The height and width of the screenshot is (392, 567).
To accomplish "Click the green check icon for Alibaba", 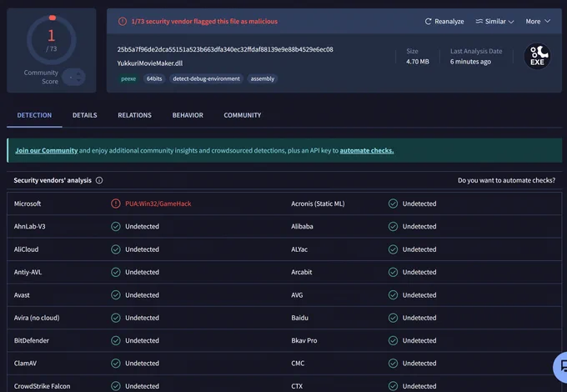I will coord(393,226).
